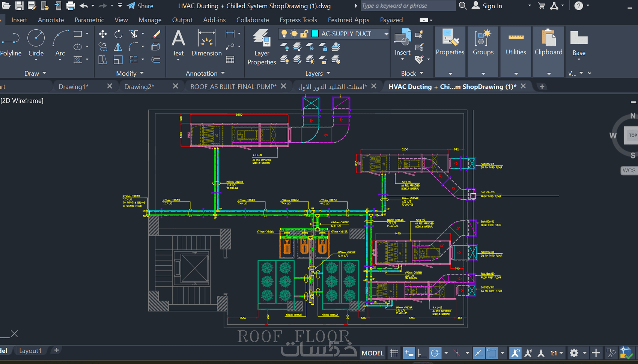
Task: Activate the Rotate tool
Action: click(118, 34)
